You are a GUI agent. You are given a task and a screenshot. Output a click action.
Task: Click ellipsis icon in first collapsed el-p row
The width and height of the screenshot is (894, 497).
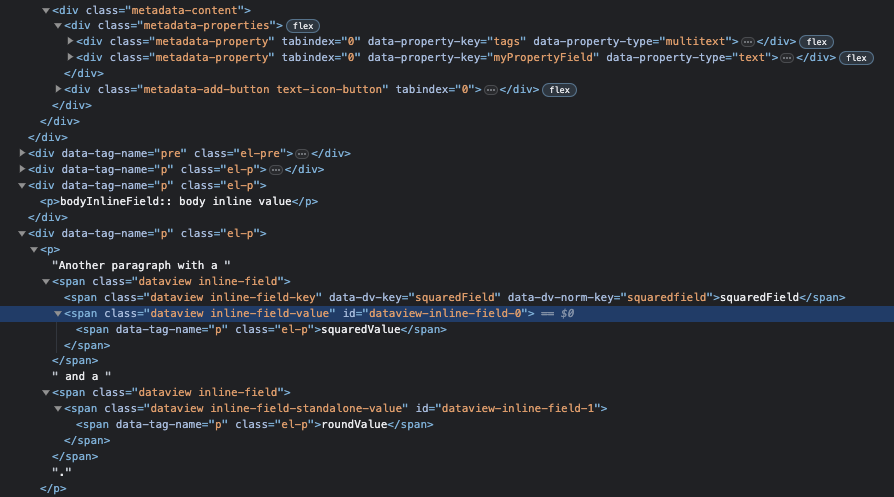coord(276,169)
